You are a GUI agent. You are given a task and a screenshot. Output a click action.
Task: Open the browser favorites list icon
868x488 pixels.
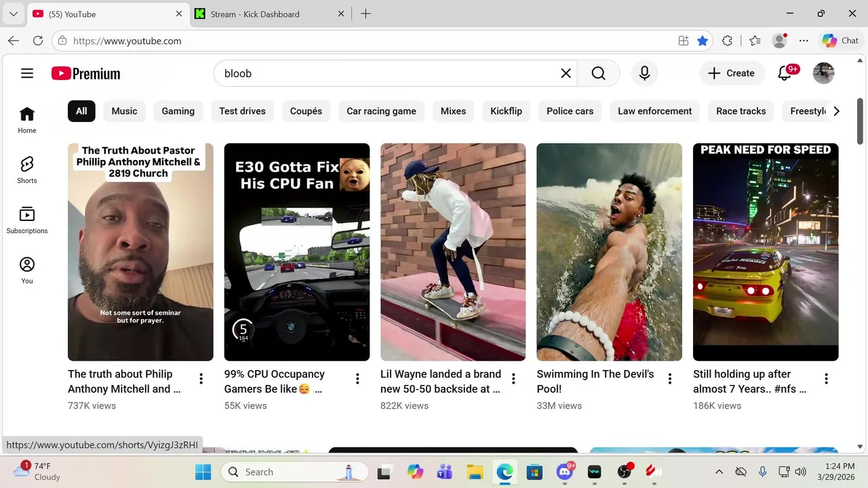click(x=755, y=41)
